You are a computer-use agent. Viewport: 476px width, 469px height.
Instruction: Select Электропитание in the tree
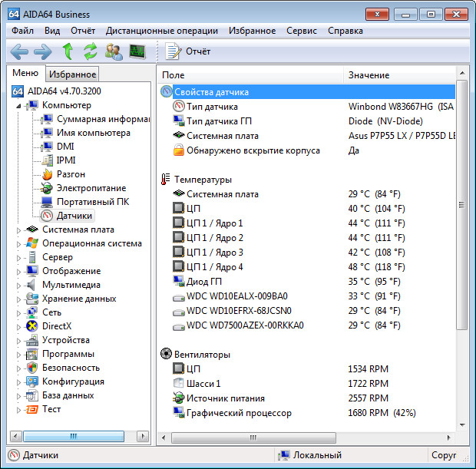click(x=91, y=188)
